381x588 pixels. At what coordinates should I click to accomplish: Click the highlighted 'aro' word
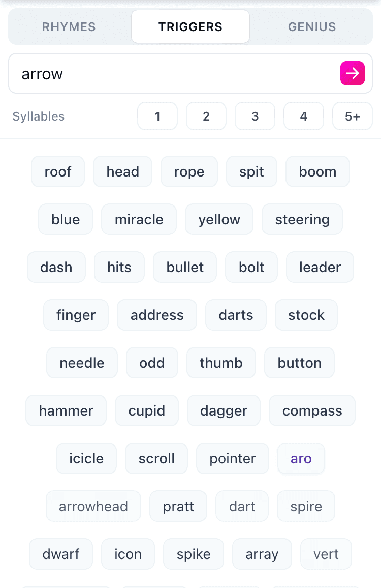pos(301,458)
